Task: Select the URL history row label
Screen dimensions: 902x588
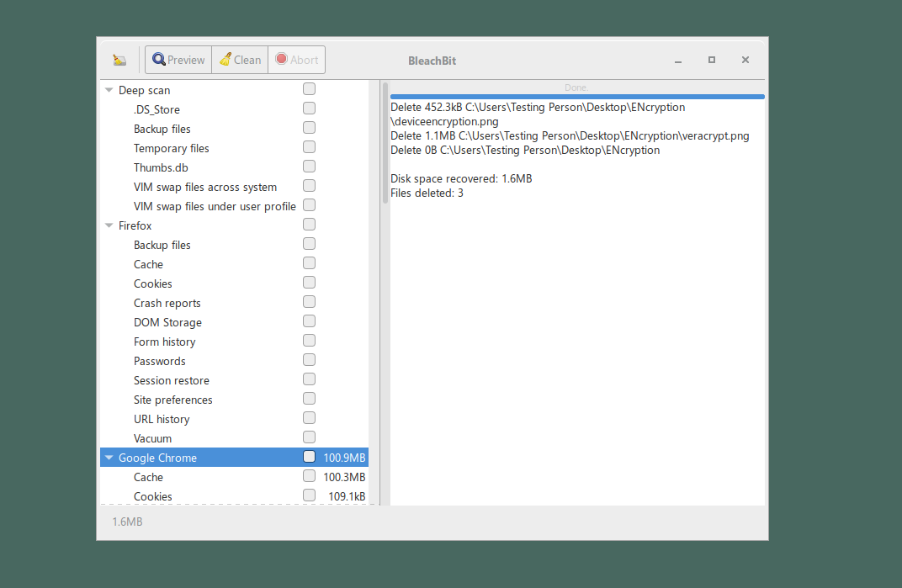Action: click(x=162, y=420)
